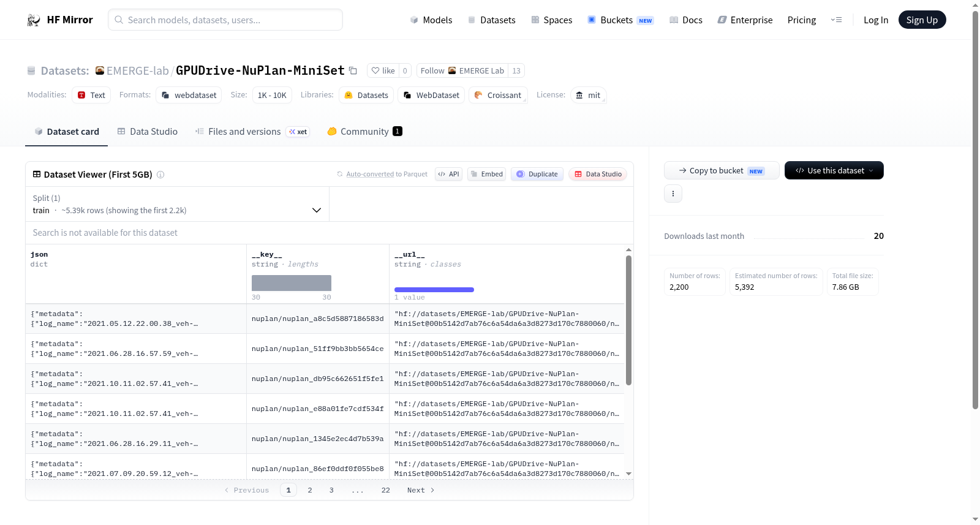Open the Datasets page
980x525 pixels.
point(491,20)
